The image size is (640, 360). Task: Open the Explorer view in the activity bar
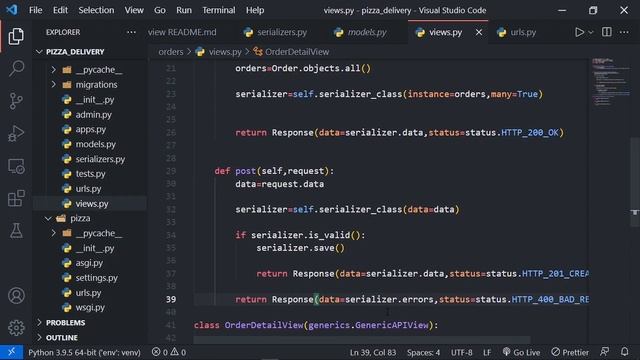(16, 36)
